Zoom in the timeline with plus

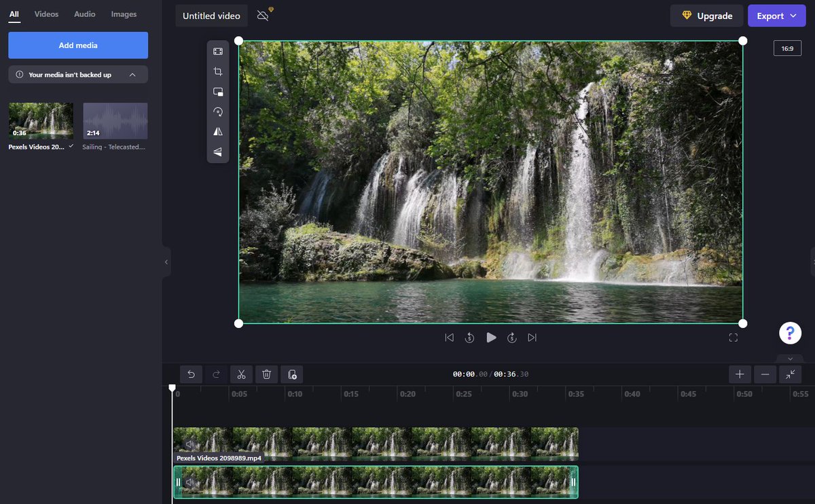point(740,374)
